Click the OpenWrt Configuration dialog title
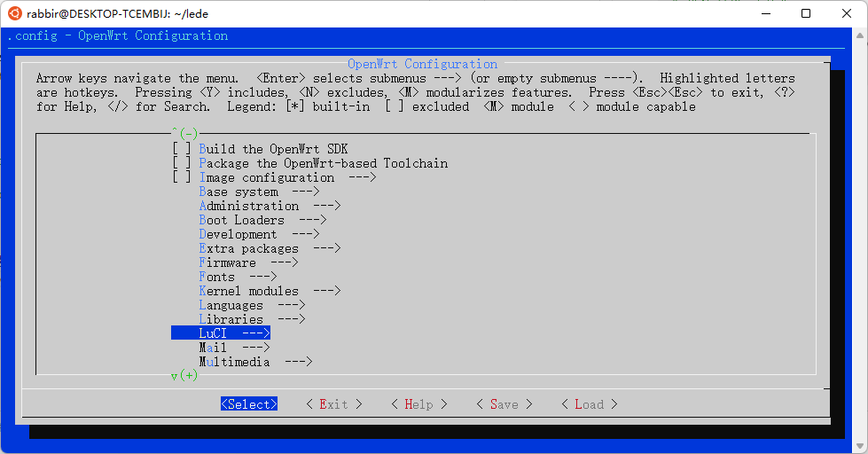The width and height of the screenshot is (868, 454). click(422, 64)
